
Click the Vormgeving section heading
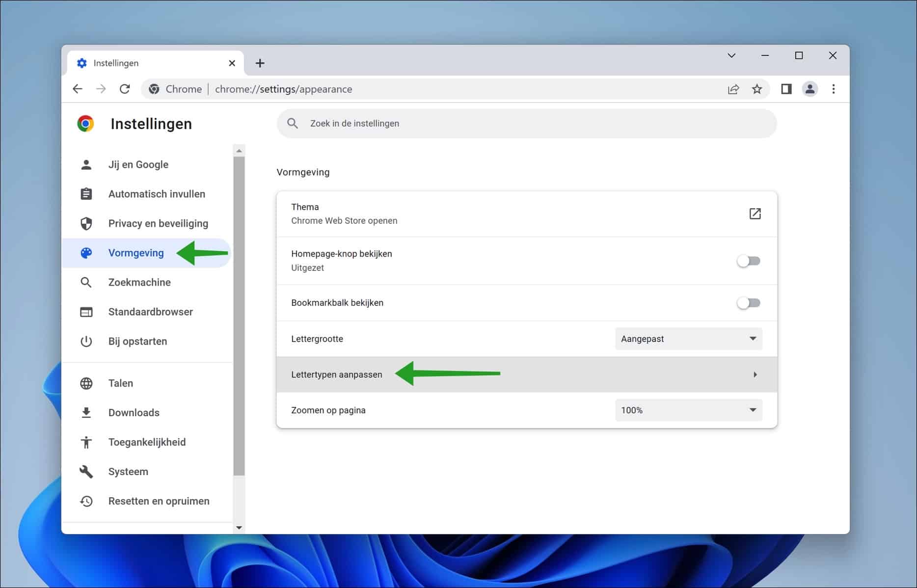303,172
